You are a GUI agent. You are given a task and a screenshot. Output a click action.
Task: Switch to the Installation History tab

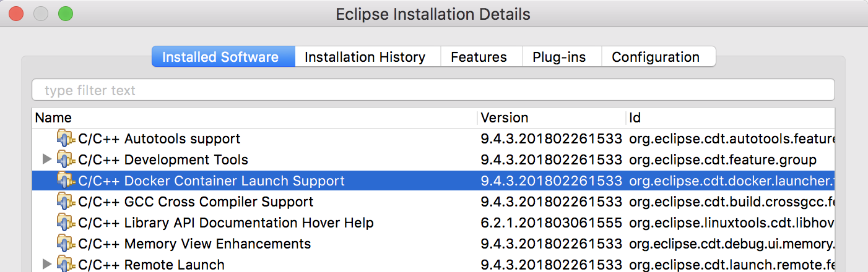click(x=365, y=57)
